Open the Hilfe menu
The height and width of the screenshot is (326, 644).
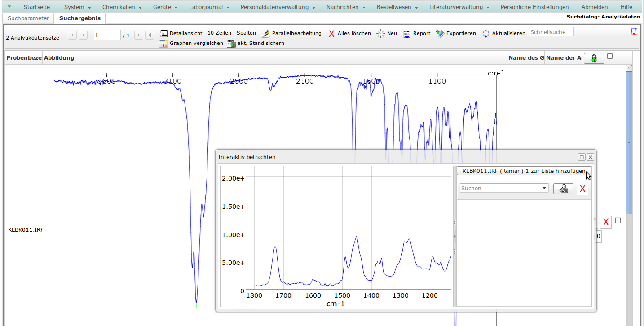[626, 7]
